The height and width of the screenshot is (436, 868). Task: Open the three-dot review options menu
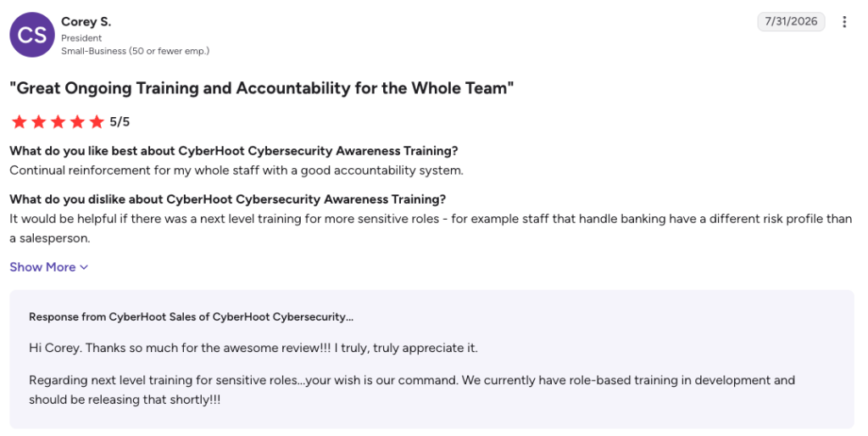[x=844, y=21]
